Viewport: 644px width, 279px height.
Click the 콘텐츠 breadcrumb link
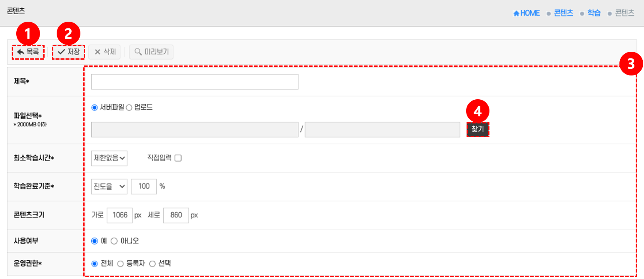pyautogui.click(x=564, y=13)
